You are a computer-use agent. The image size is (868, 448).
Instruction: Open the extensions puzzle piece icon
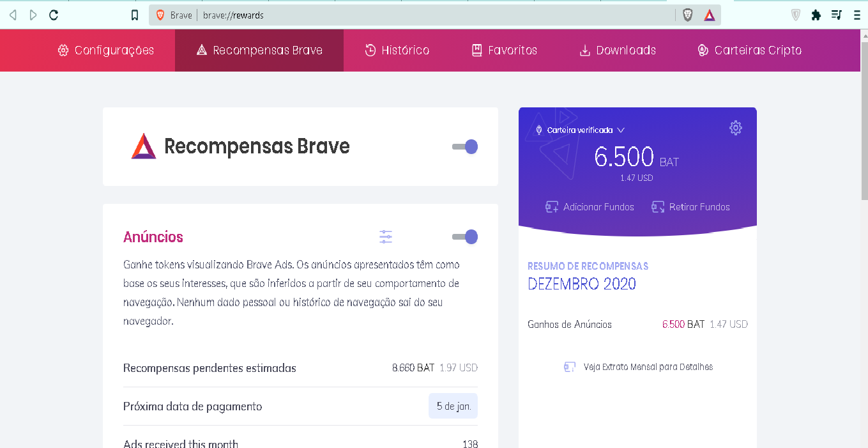[816, 15]
